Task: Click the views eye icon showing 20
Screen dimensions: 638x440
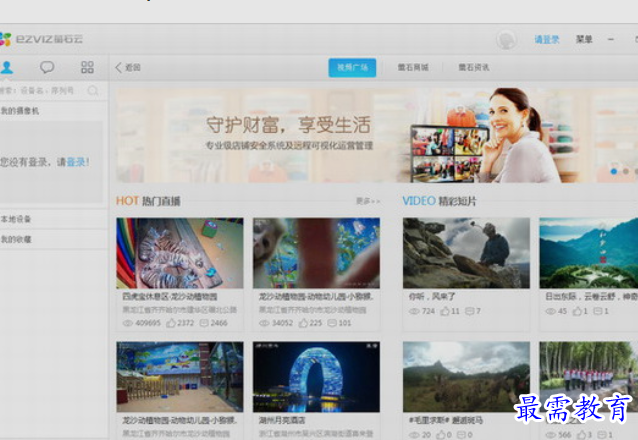Action: (x=414, y=435)
